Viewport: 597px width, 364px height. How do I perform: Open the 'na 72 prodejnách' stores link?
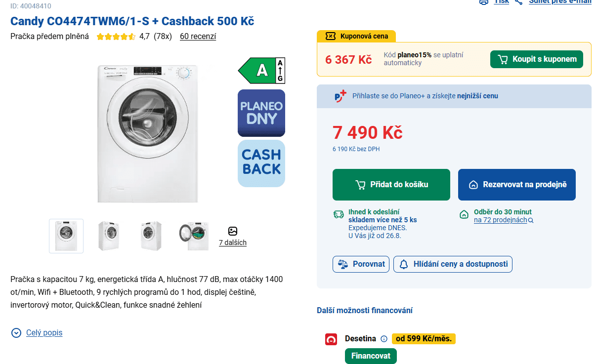[500, 220]
